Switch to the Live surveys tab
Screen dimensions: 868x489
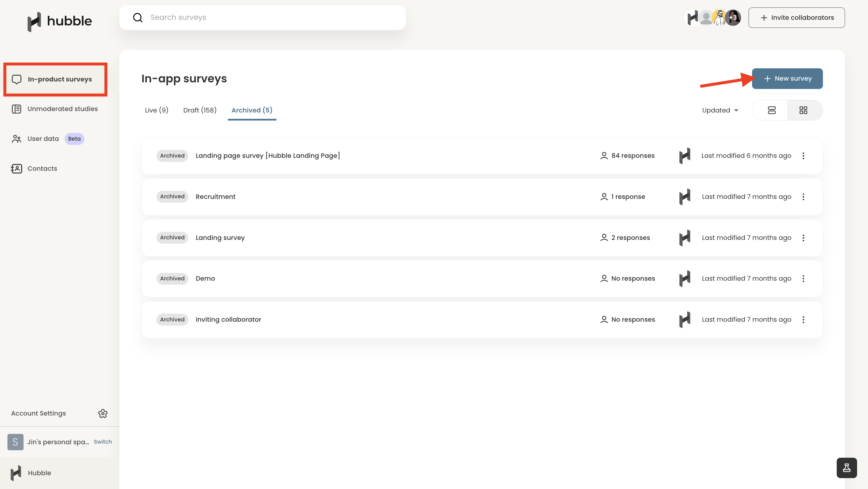pos(156,110)
